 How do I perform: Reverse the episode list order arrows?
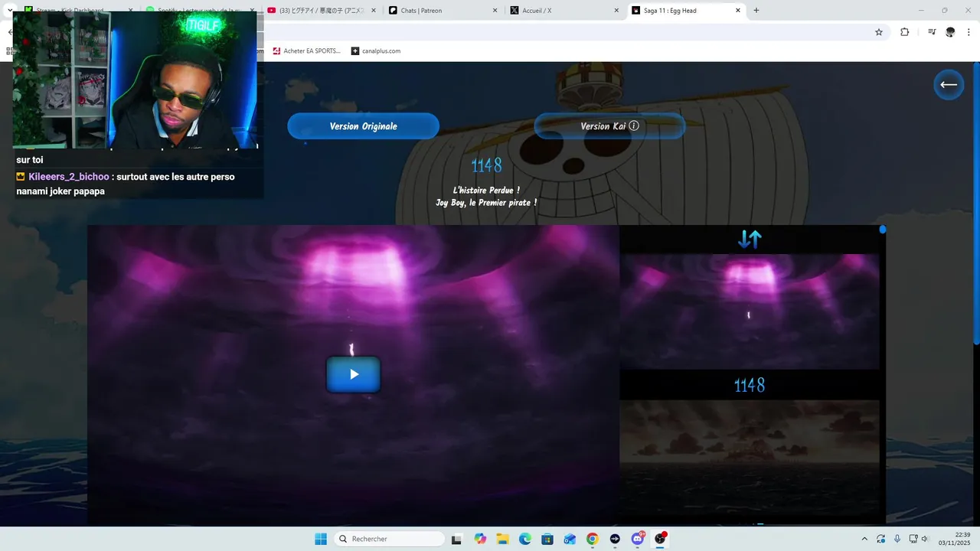[x=750, y=240]
